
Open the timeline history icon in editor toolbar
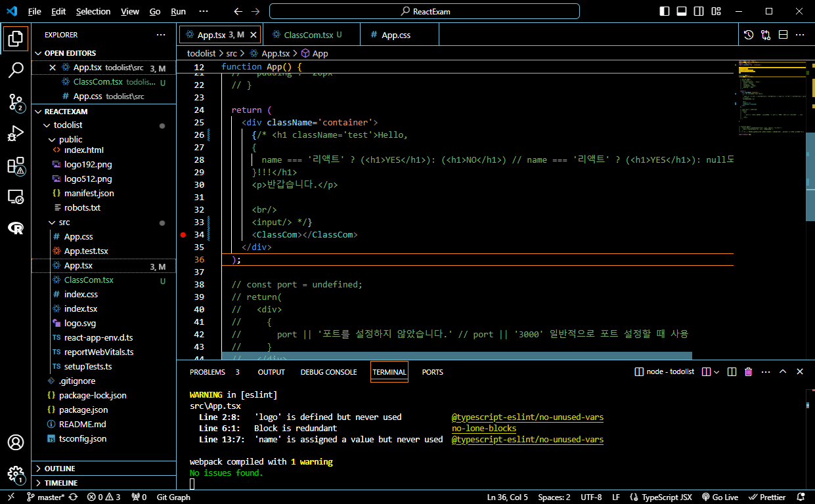tap(749, 35)
